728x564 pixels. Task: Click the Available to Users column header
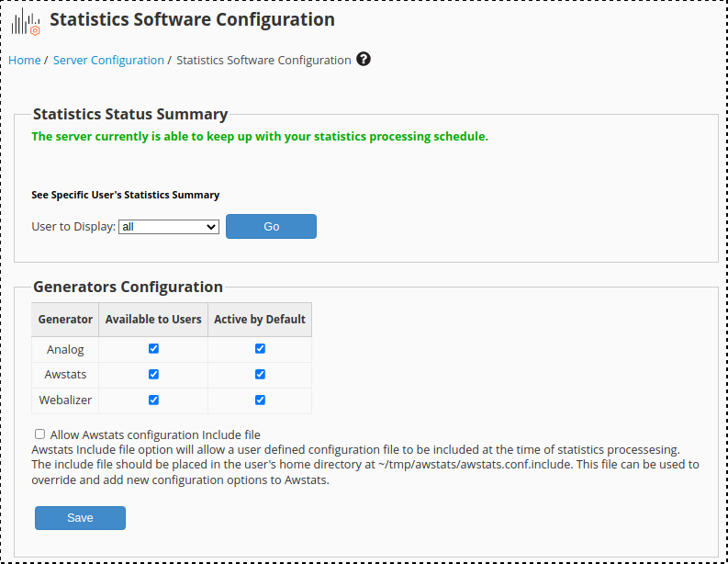point(153,320)
